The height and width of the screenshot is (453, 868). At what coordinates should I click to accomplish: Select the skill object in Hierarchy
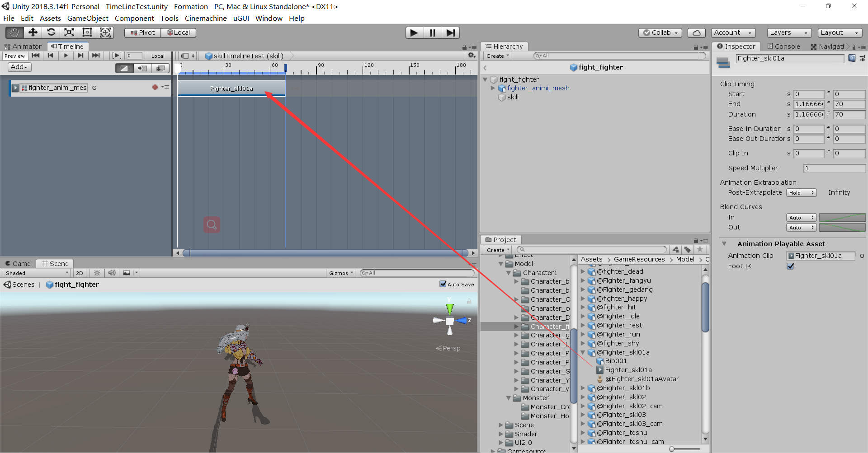point(513,97)
